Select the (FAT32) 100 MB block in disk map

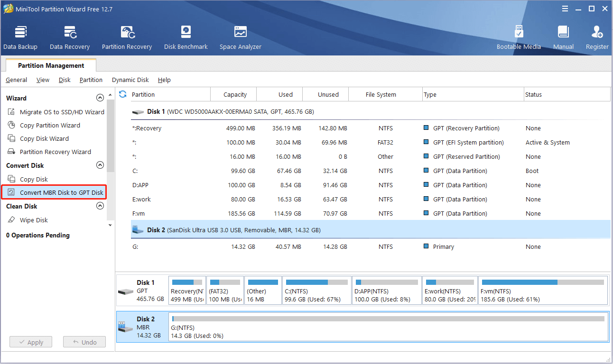(x=225, y=290)
